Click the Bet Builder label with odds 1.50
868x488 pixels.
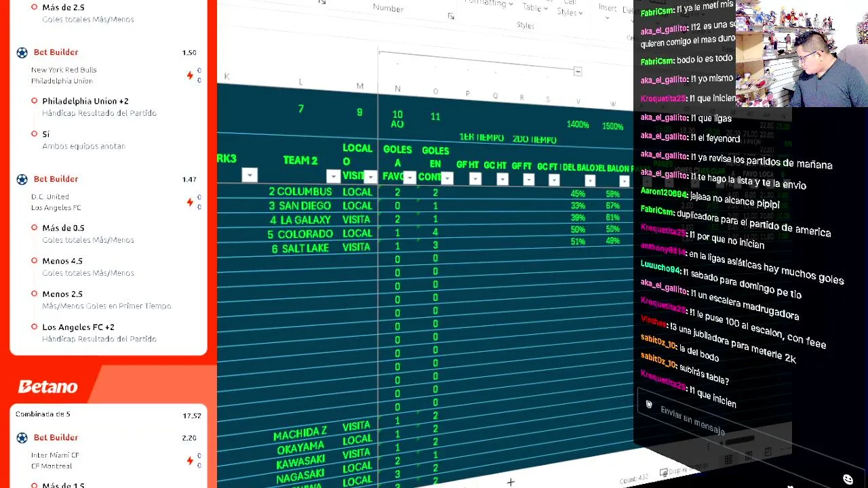[56, 52]
